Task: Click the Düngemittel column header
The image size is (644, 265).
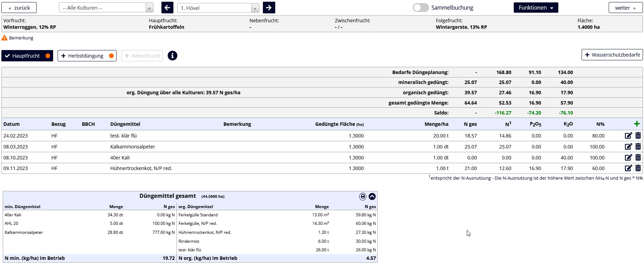Action: (125, 124)
